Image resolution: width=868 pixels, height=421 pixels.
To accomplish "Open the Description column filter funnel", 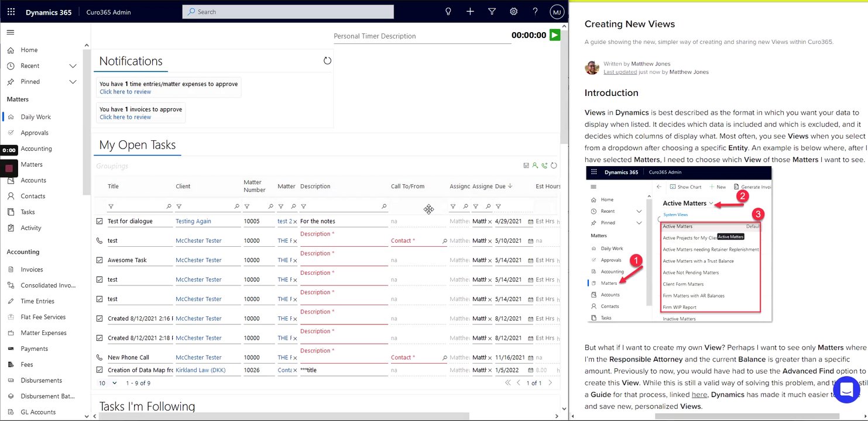I will pyautogui.click(x=304, y=206).
